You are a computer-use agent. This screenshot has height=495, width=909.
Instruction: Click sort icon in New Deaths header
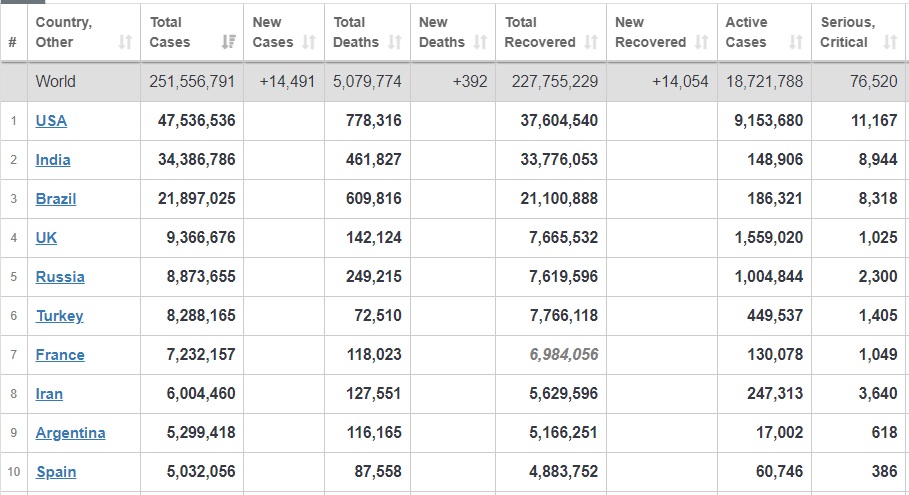[480, 42]
